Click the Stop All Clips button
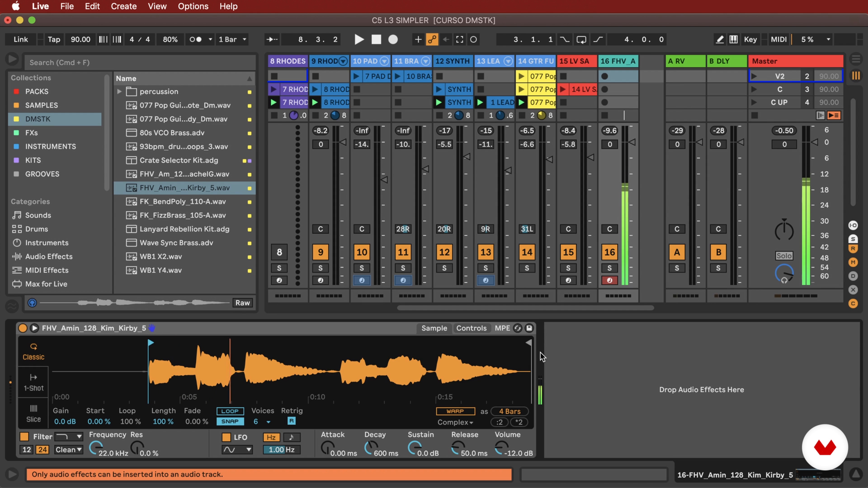Image resolution: width=868 pixels, height=488 pixels. click(755, 115)
